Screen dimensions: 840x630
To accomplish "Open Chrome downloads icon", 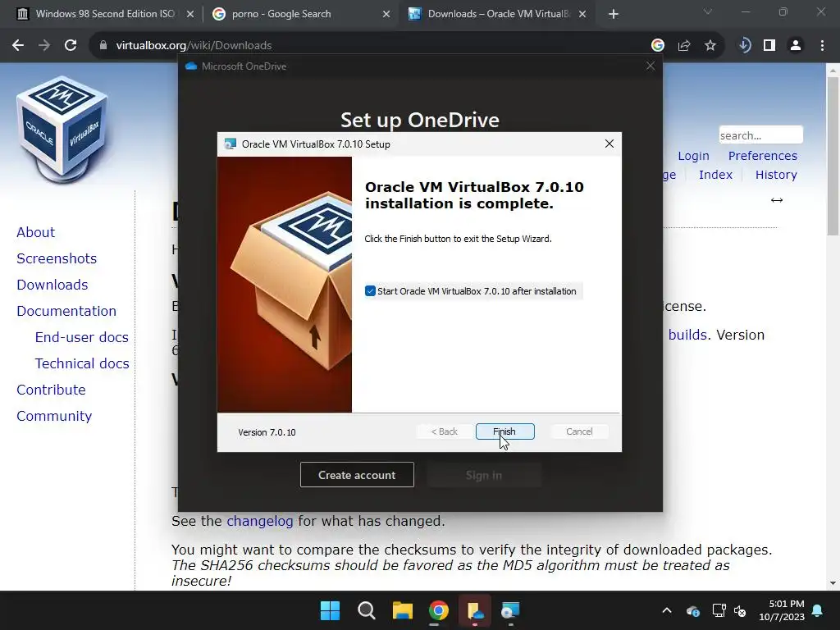I will click(745, 46).
